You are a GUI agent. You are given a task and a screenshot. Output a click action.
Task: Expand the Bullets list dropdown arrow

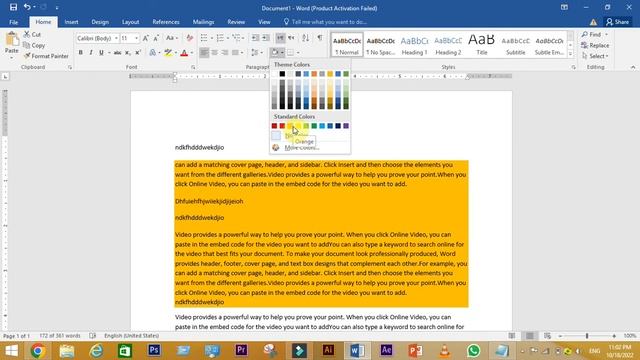pos(211,38)
